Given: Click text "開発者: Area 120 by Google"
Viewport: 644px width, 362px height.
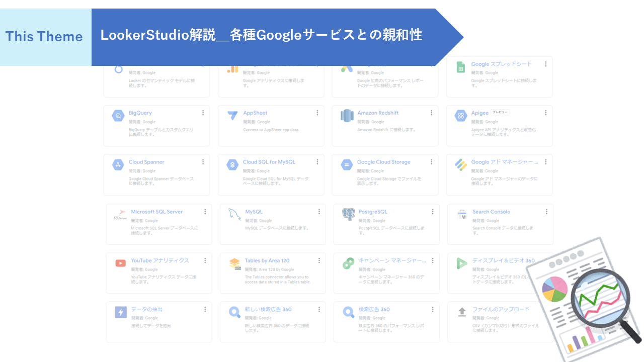Looking at the screenshot, I should [270, 269].
